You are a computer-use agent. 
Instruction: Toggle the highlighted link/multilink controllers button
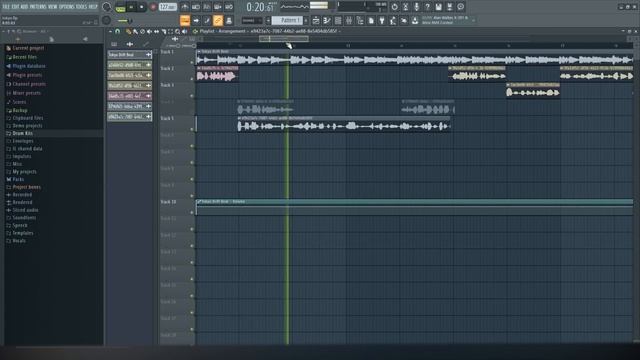pos(218,20)
